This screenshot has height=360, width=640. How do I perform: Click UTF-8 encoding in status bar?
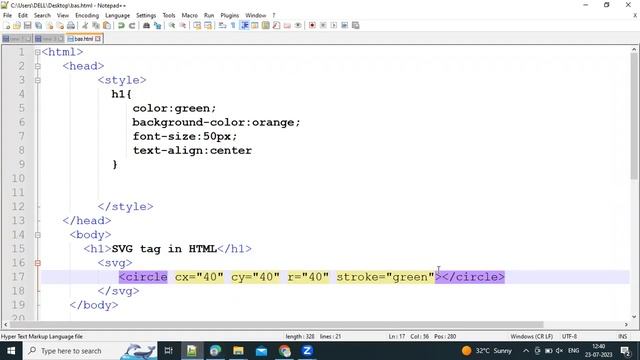[569, 337]
